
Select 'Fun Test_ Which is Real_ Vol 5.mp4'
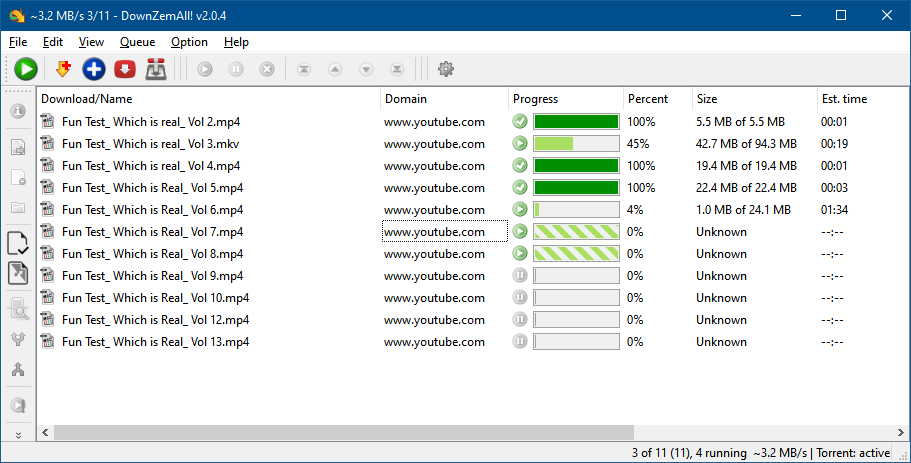pyautogui.click(x=153, y=188)
